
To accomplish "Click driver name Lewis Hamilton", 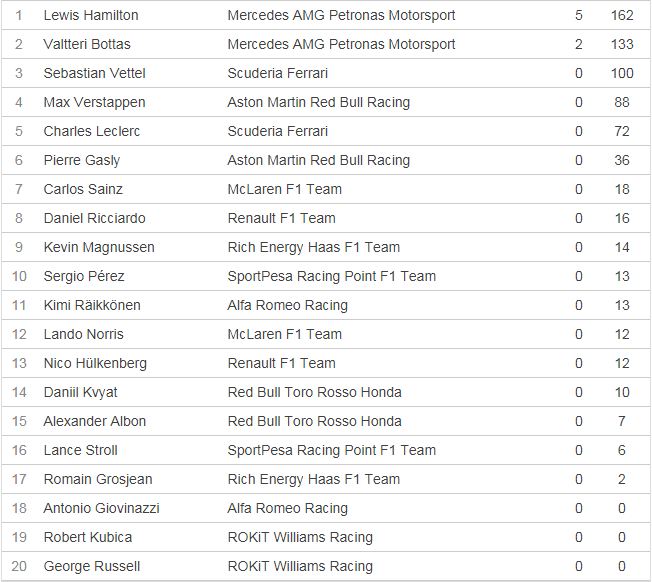I will [x=91, y=15].
